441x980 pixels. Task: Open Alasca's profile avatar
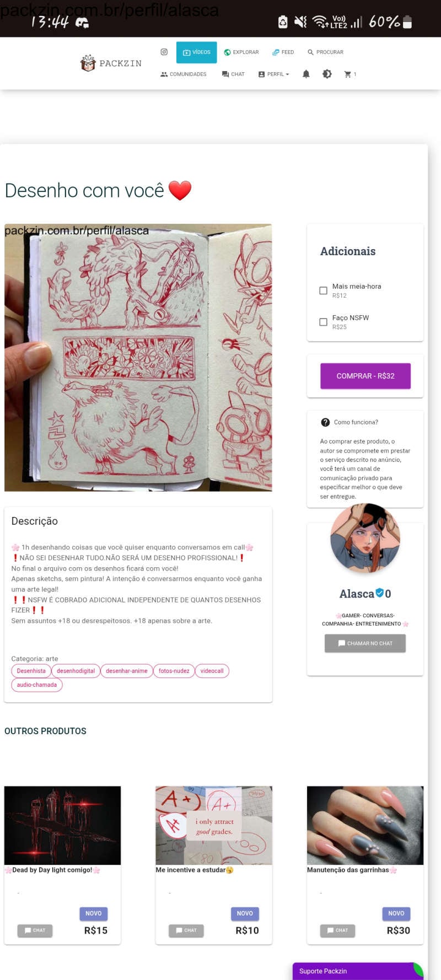pos(365,538)
